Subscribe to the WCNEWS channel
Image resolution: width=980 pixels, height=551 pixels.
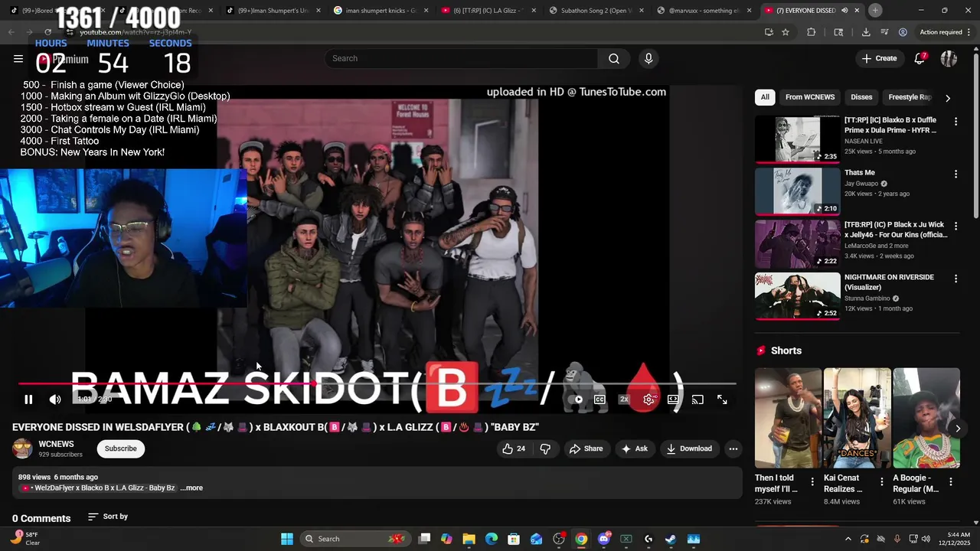tap(121, 448)
